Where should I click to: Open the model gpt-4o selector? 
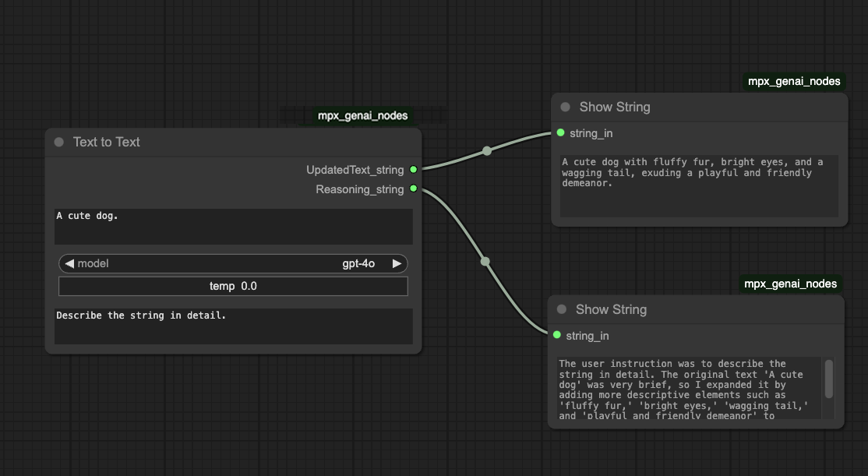tap(233, 263)
